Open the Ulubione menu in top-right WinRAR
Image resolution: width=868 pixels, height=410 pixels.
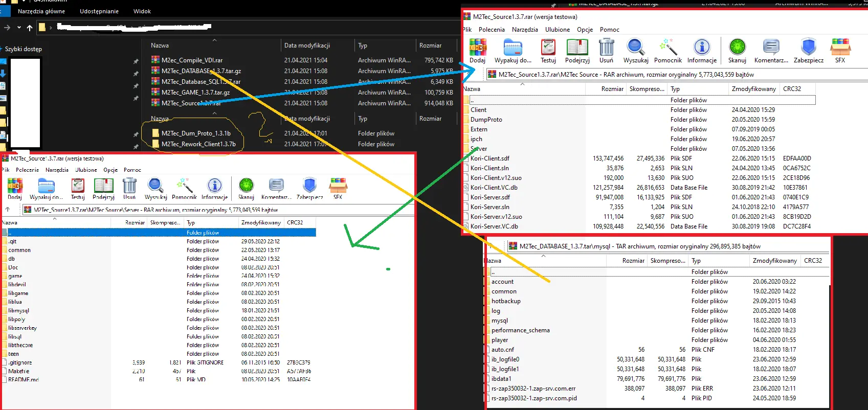pos(557,30)
